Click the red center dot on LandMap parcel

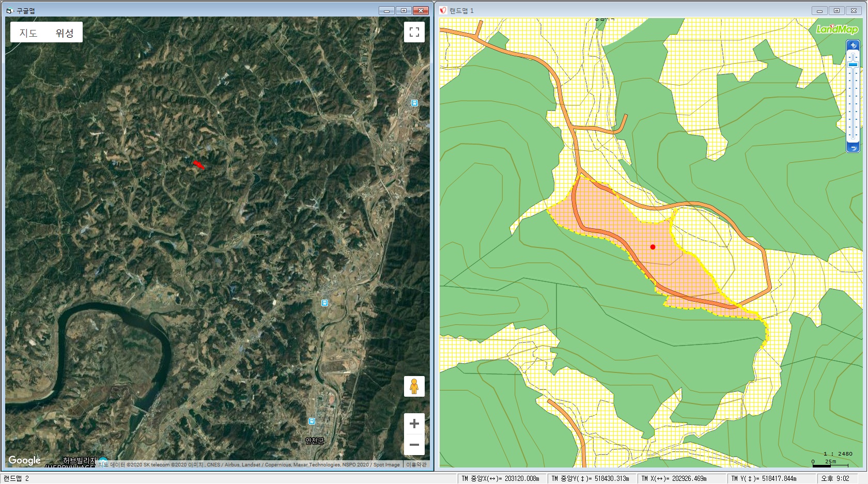[653, 247]
